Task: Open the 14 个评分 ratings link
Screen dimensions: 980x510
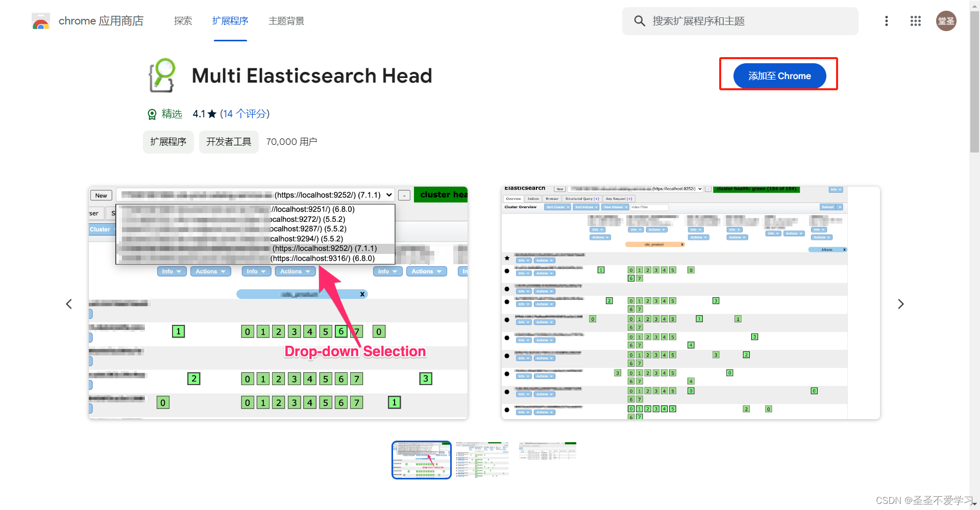Action: pos(244,114)
